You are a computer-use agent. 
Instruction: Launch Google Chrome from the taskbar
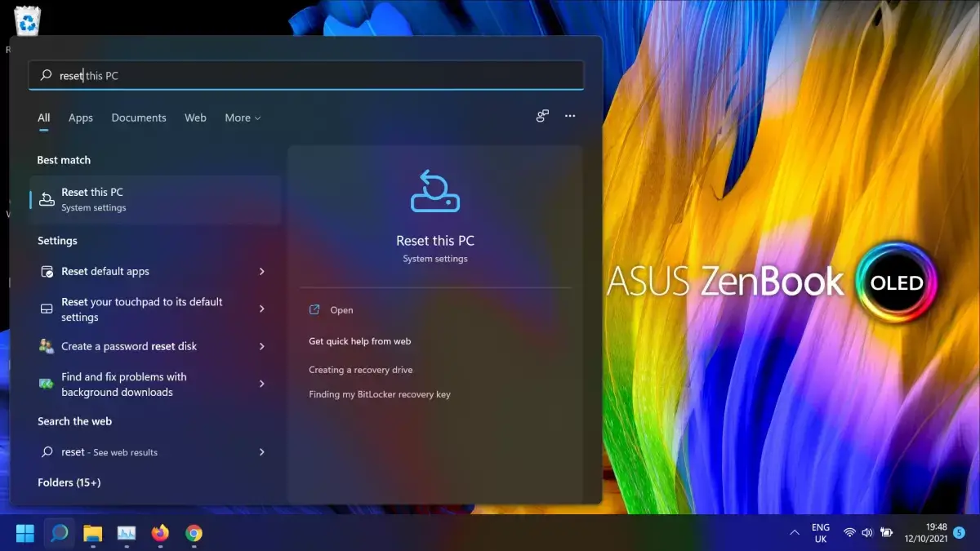point(194,533)
